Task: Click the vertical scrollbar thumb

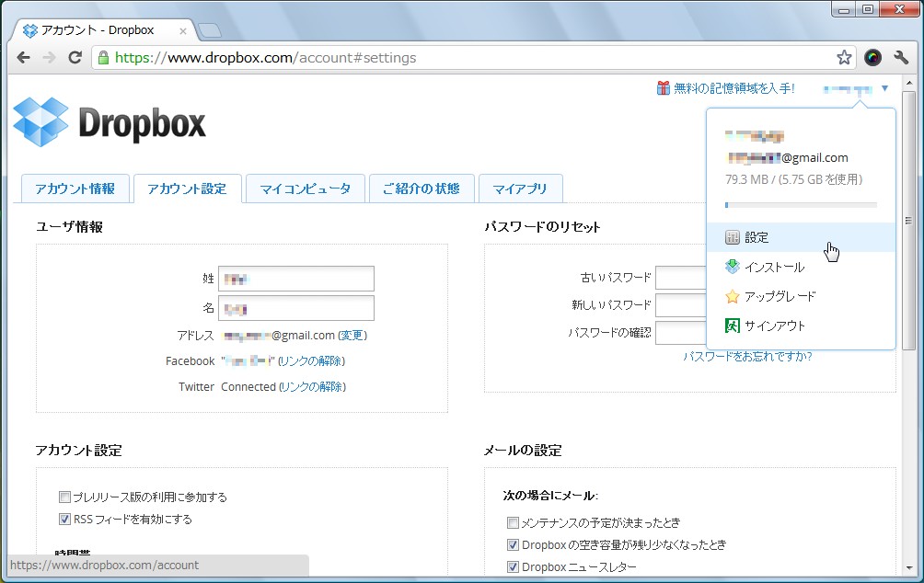Action: point(908,221)
